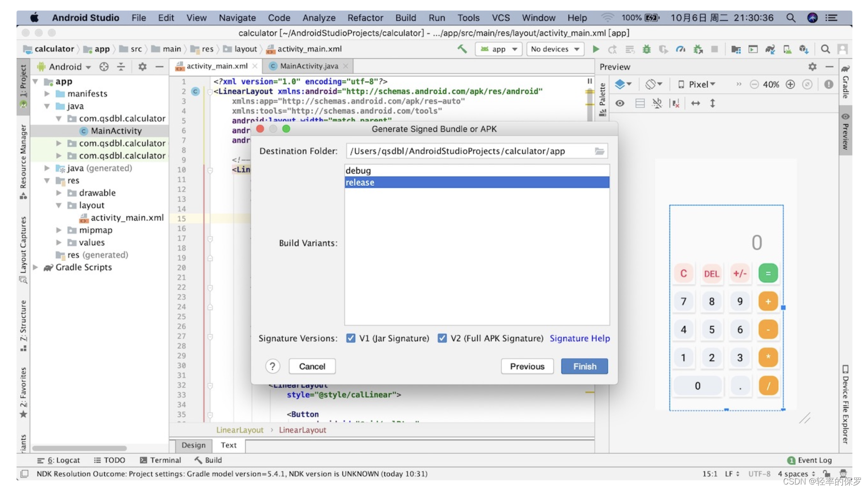This screenshot has width=868, height=490.
Task: Click the Debug app bug icon
Action: [x=647, y=49]
